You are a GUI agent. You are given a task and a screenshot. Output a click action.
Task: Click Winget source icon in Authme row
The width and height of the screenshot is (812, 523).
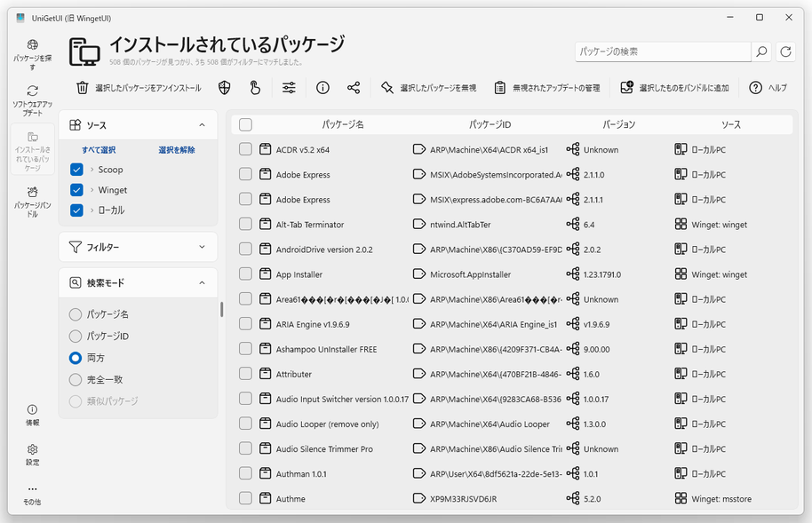coord(681,499)
